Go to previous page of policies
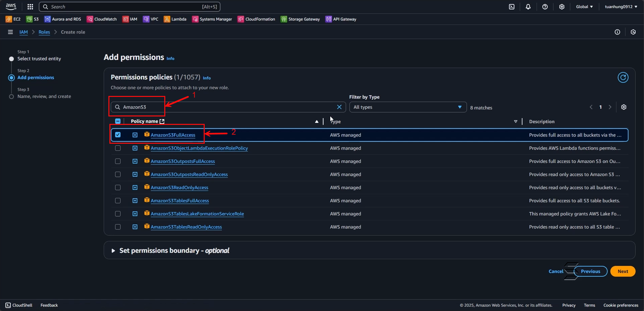Viewport: 644px width, 311px height. click(x=591, y=107)
